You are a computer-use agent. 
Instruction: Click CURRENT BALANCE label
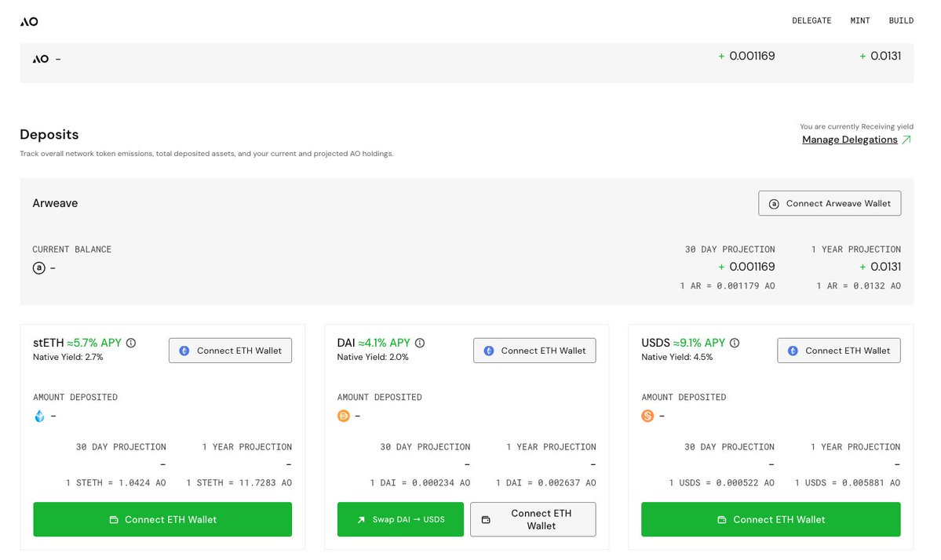[72, 249]
